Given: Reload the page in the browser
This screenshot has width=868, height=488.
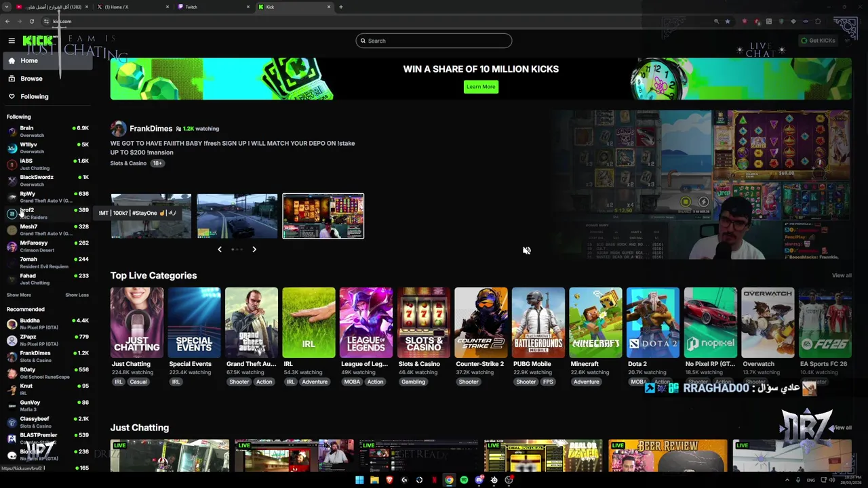Looking at the screenshot, I should [31, 22].
